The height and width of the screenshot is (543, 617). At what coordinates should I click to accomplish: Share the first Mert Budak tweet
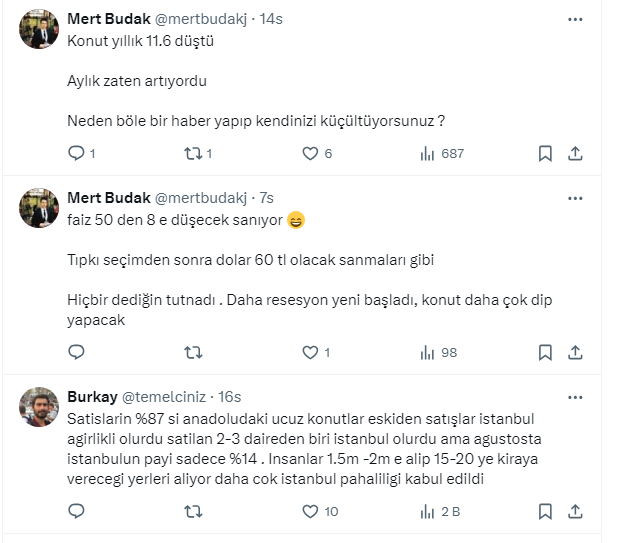click(x=575, y=154)
